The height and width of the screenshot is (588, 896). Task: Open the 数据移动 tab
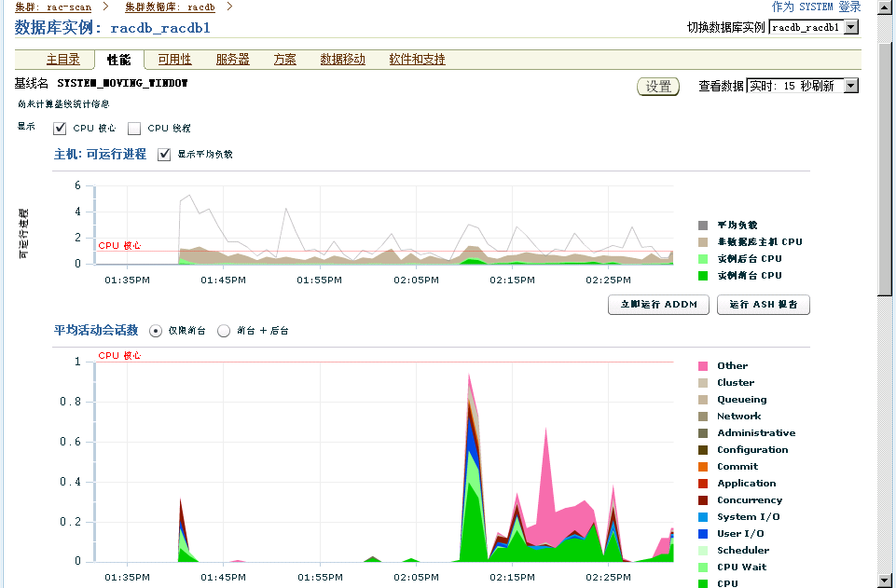point(340,59)
